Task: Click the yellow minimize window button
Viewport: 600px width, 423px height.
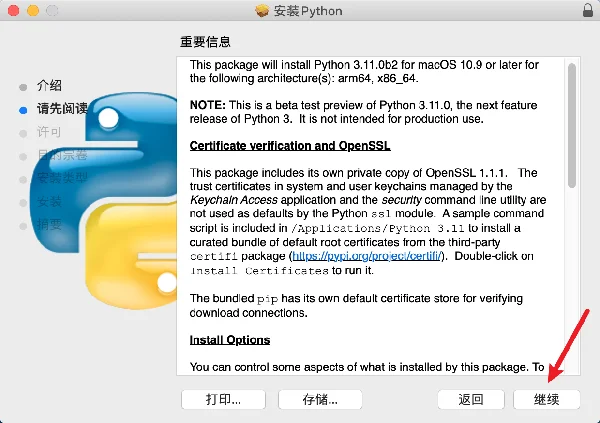Action: [x=33, y=10]
